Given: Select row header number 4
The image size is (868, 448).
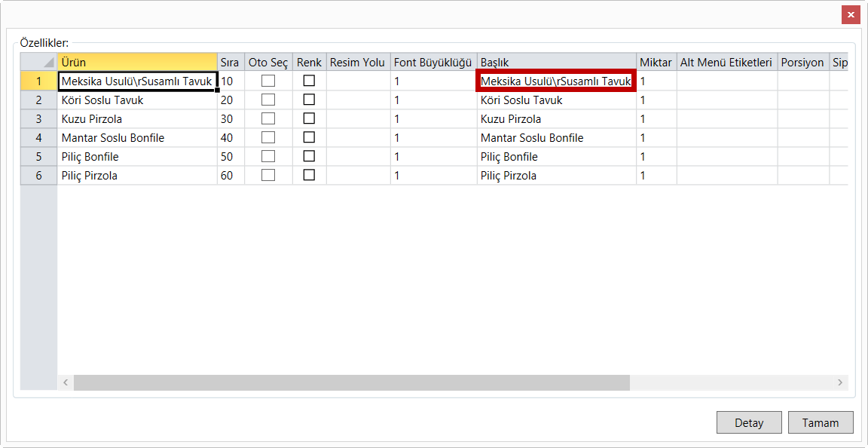Looking at the screenshot, I should coord(39,138).
